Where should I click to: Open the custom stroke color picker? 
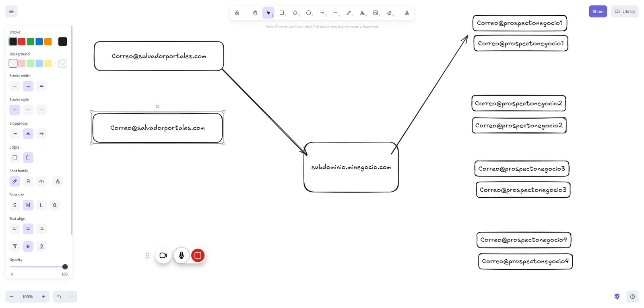pyautogui.click(x=63, y=41)
